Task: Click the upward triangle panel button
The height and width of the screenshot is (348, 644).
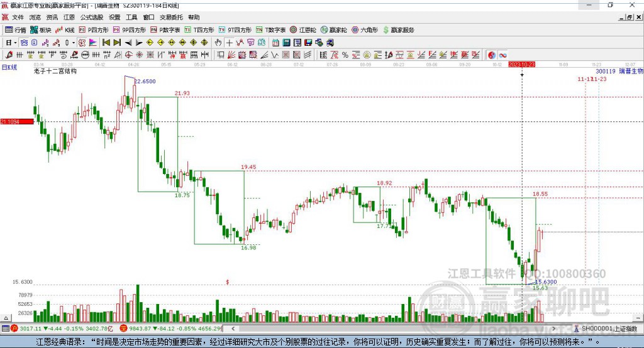Action: pyautogui.click(x=6, y=318)
